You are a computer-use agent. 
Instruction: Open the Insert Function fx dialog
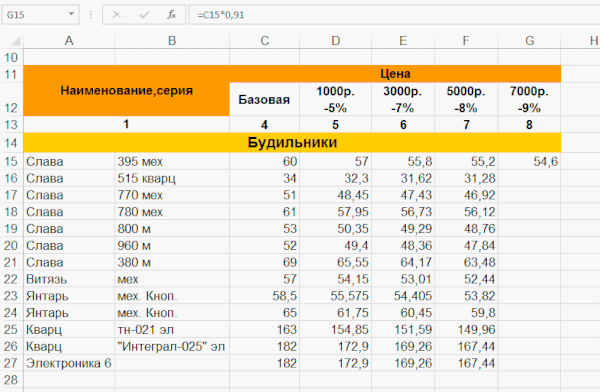(171, 15)
